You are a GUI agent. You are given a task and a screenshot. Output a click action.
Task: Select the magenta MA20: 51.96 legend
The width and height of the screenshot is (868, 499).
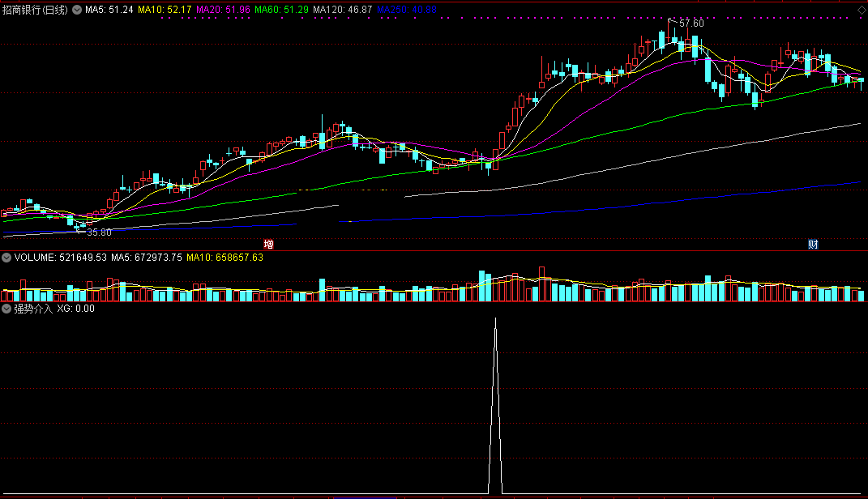[223, 10]
